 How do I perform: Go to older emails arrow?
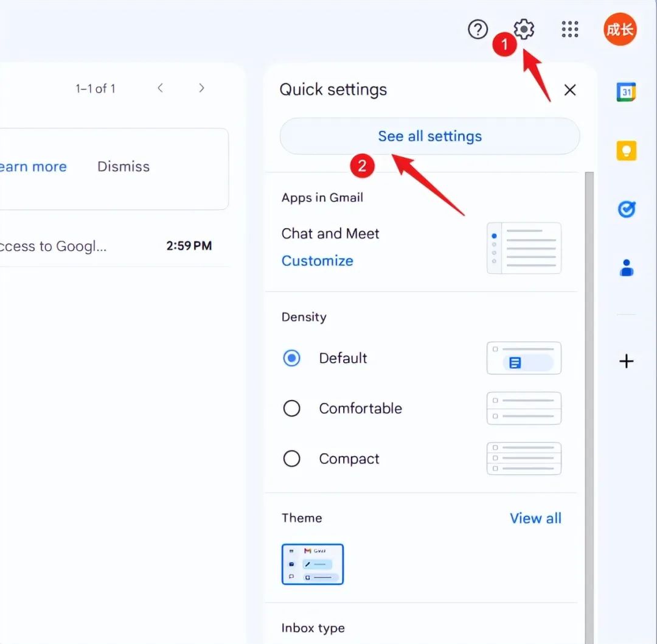click(x=201, y=88)
